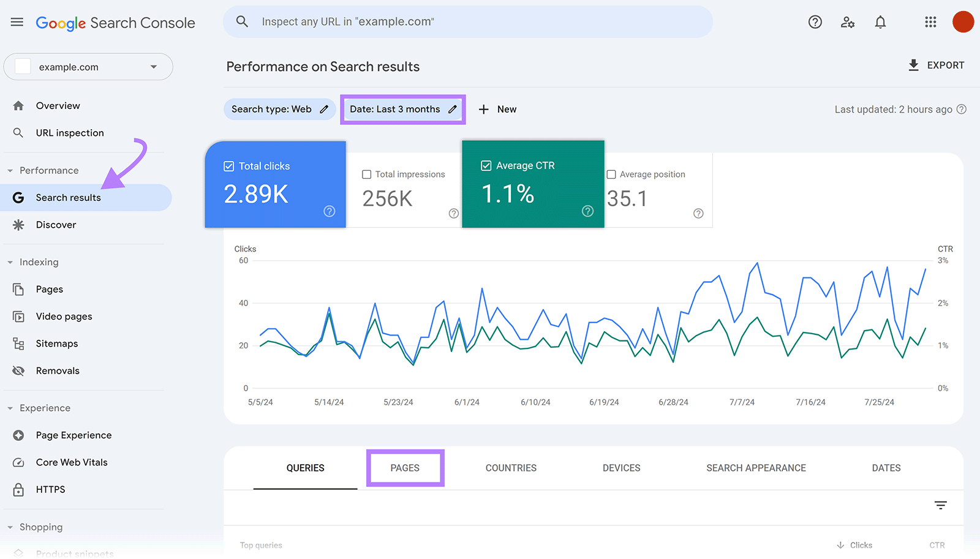
Task: Collapse the Indexing section
Action: click(x=10, y=261)
